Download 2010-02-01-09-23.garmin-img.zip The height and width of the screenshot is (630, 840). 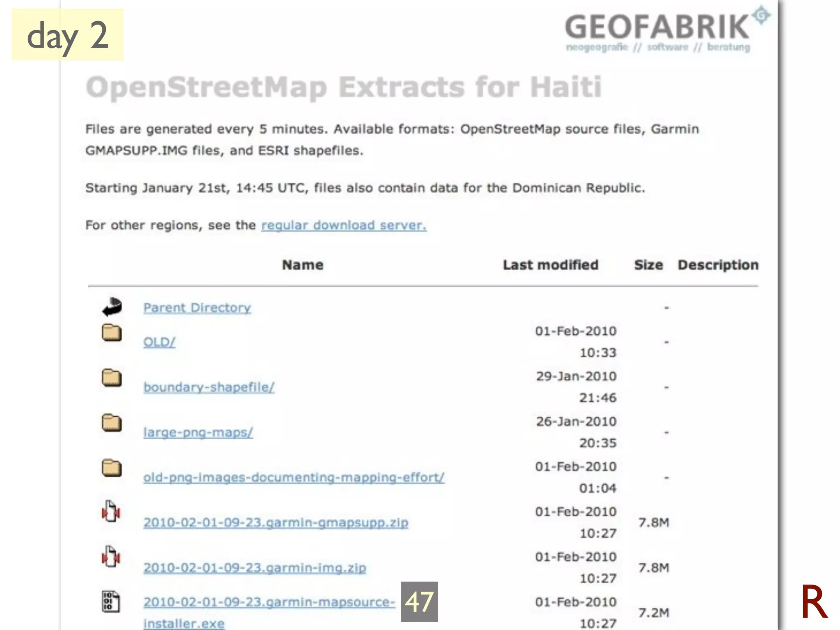(x=255, y=568)
